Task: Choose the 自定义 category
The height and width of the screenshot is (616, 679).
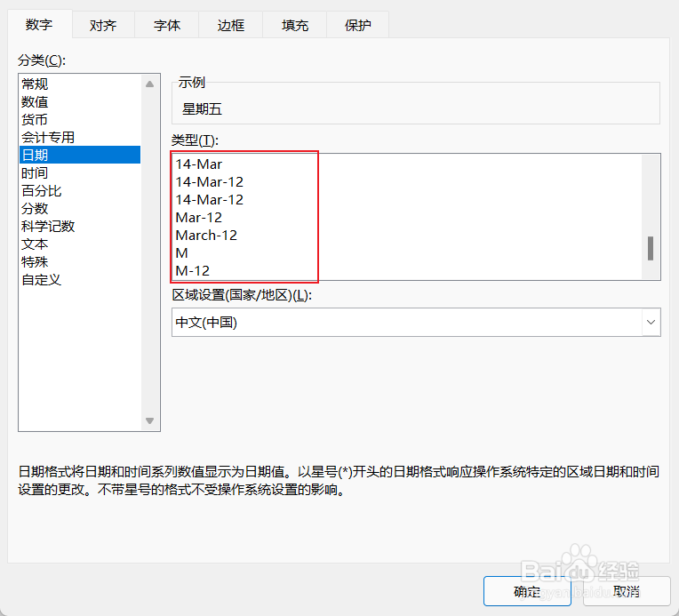Action: 80,279
